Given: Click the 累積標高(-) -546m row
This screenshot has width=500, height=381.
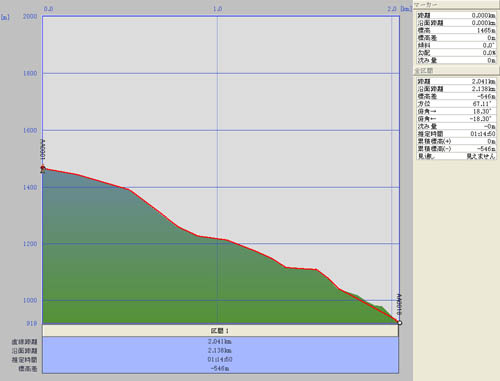Looking at the screenshot, I should tap(456, 149).
